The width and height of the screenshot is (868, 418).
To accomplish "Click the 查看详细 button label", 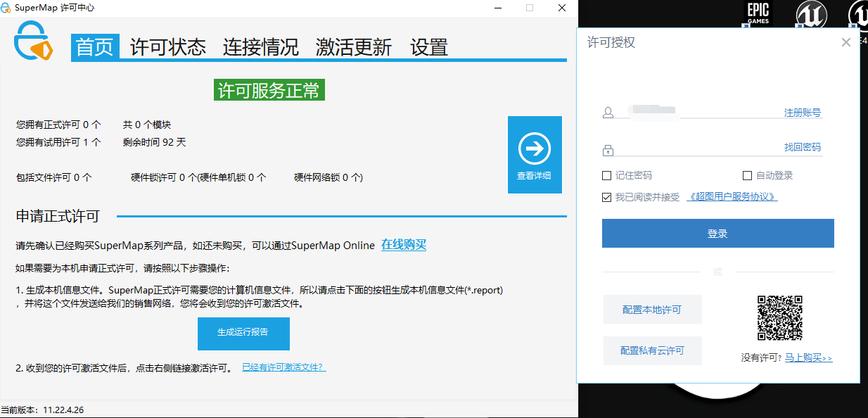I will pyautogui.click(x=535, y=176).
